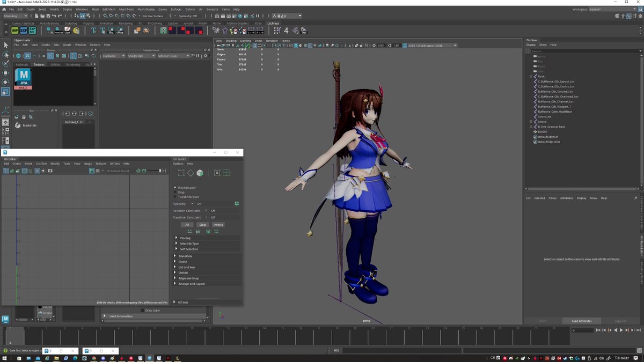
Task: Open the No Live Surface dropdown
Action: (154, 16)
